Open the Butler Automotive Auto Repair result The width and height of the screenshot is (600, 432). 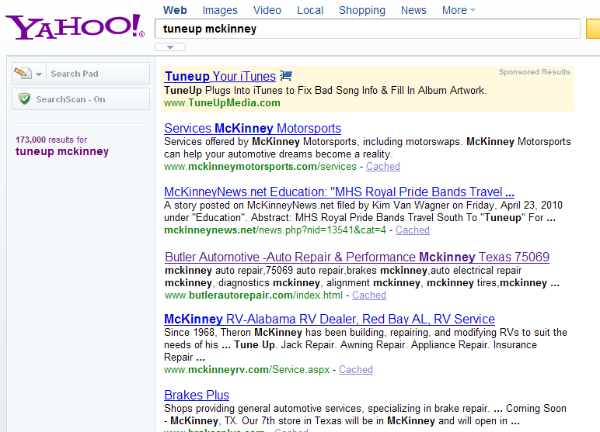click(x=356, y=257)
